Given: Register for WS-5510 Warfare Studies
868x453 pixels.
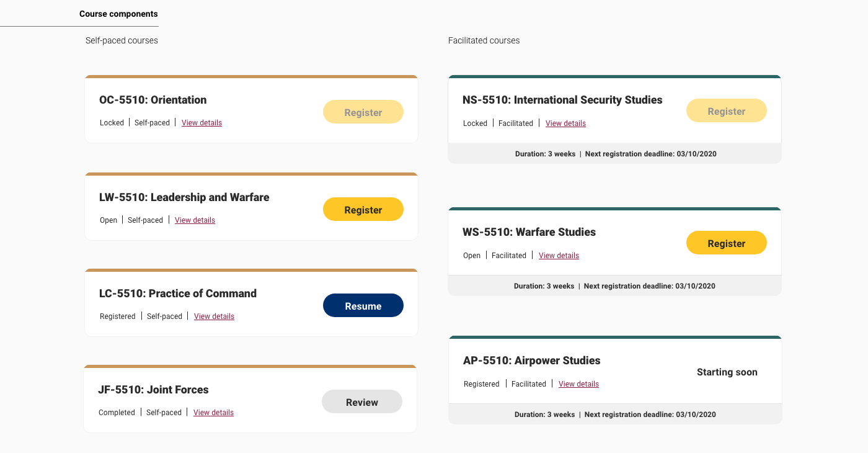Looking at the screenshot, I should coord(726,243).
